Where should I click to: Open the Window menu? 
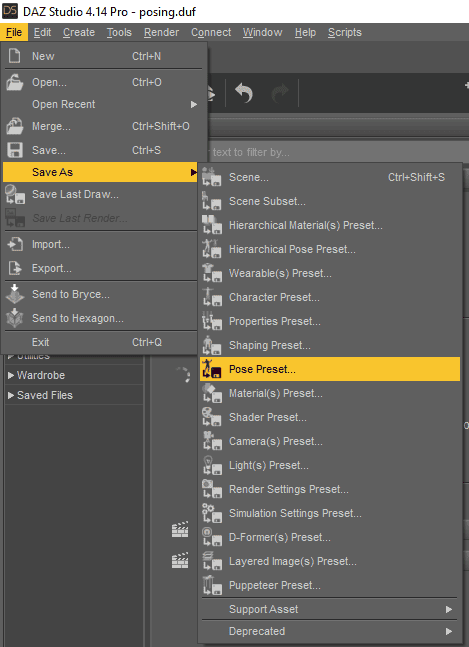(x=262, y=32)
